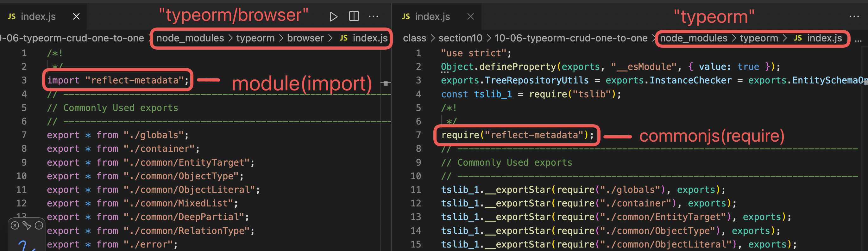
Task: Close the left index.js tab
Action: tap(77, 16)
